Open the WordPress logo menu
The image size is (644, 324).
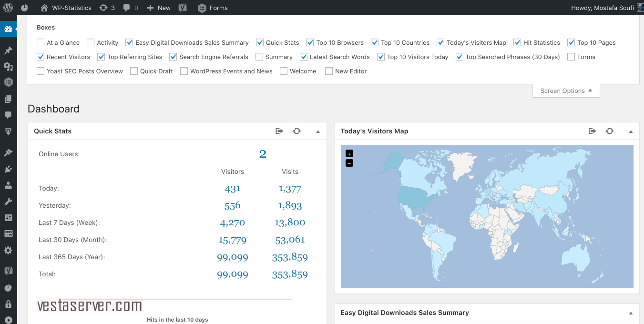pyautogui.click(x=8, y=8)
